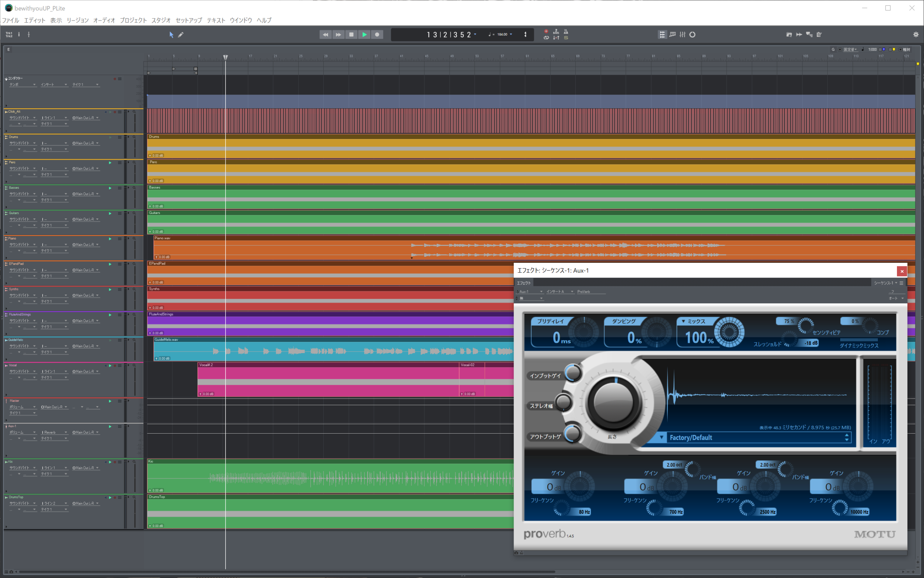Click the magnifier zoom icon on Click_Alt track

134,112
